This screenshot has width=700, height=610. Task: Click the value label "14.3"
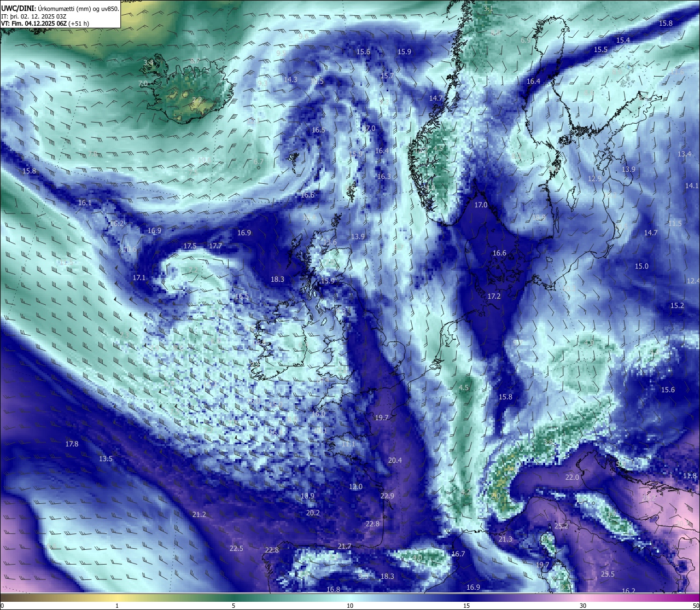point(290,80)
